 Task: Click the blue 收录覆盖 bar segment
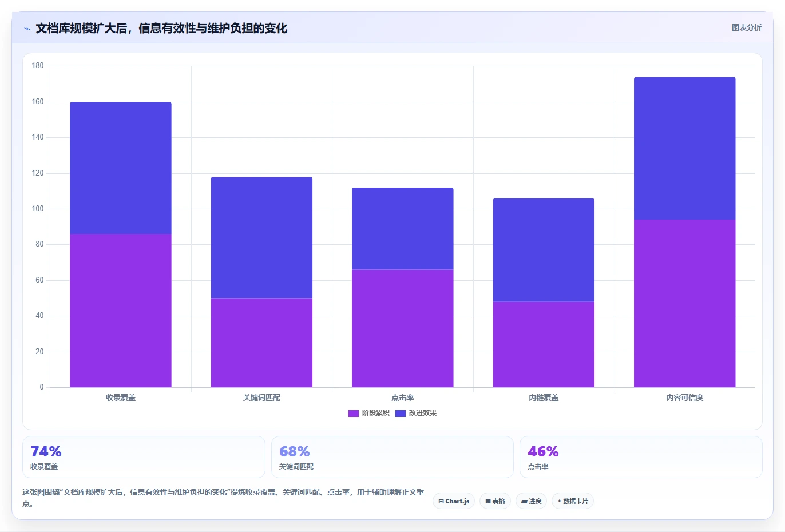pos(121,168)
